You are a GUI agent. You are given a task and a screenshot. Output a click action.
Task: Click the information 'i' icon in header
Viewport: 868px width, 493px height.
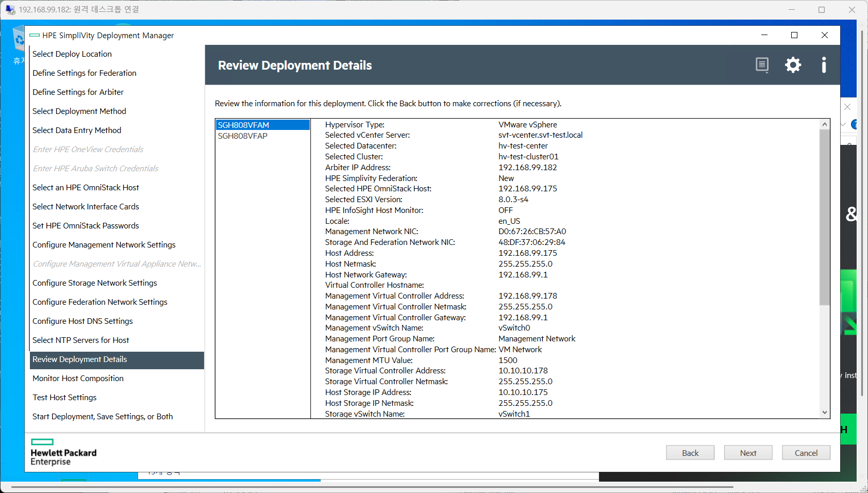[824, 65]
